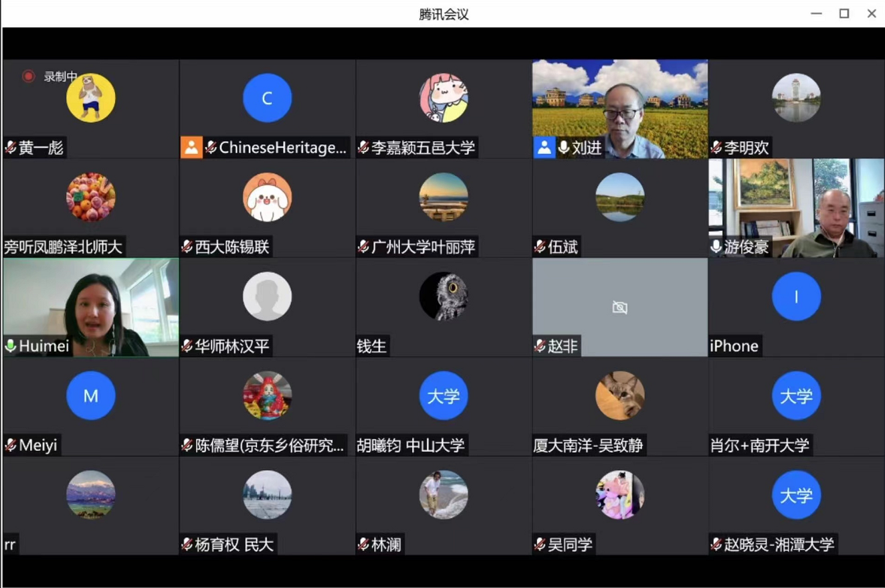This screenshot has width=885, height=588.
Task: Click the muted microphone icon beside 黄一彪
Action: coord(11,148)
